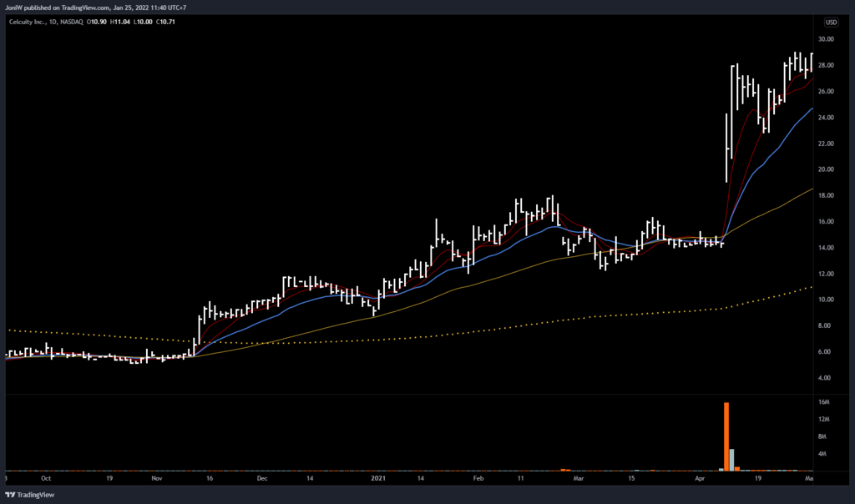Click the Oct label on time axis
Screen dimensions: 855x504
click(46, 480)
